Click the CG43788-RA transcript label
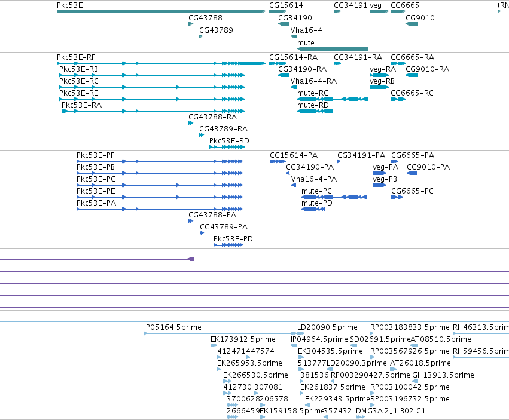Viewport: 509px width, 420px height. (212, 117)
